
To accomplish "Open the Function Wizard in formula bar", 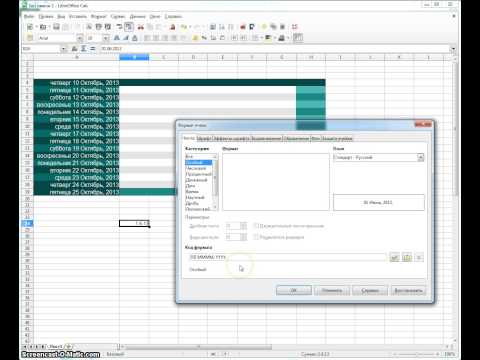I will tap(74, 49).
